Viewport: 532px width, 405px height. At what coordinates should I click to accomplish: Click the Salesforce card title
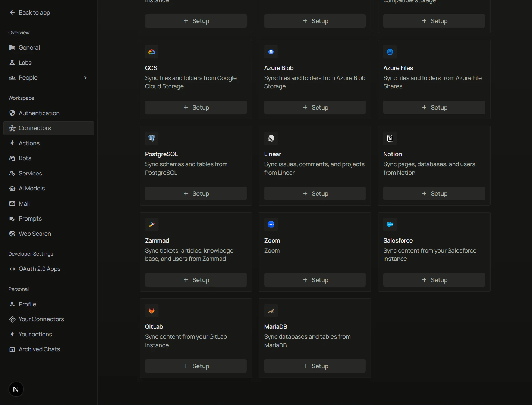pos(398,240)
